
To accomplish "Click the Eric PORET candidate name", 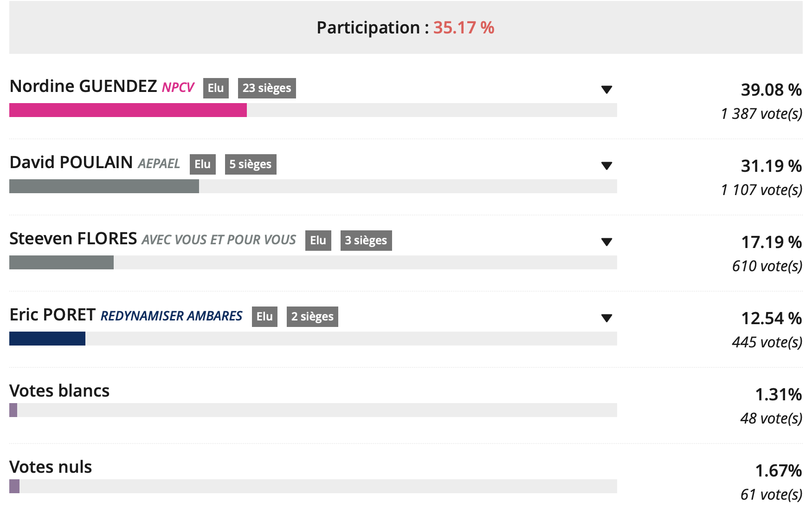I will (52, 315).
